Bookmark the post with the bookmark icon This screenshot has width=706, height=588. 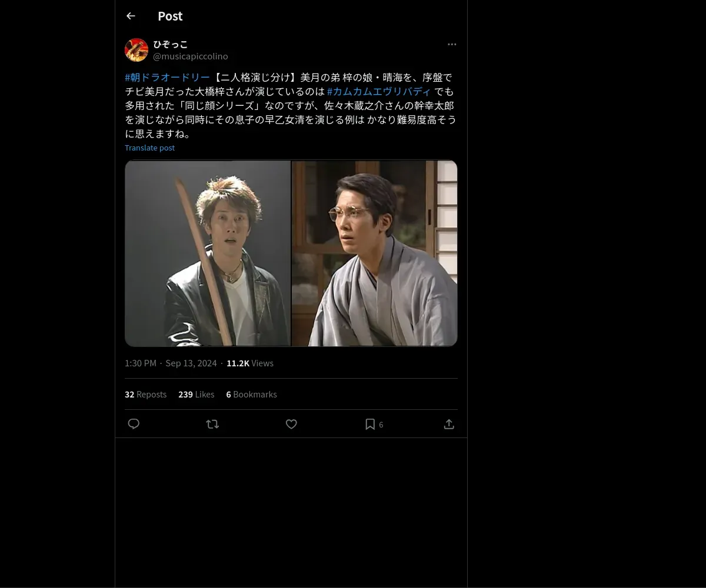point(370,424)
